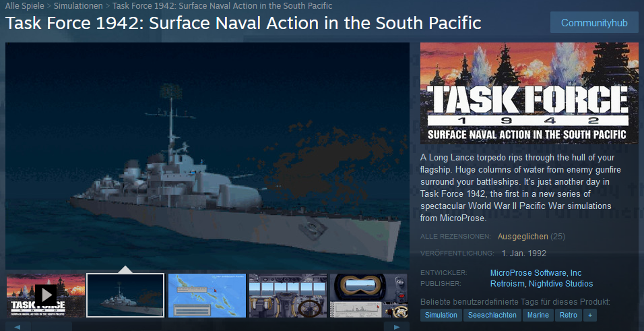Open the Communityhub page
The height and width of the screenshot is (331, 644).
click(x=594, y=23)
